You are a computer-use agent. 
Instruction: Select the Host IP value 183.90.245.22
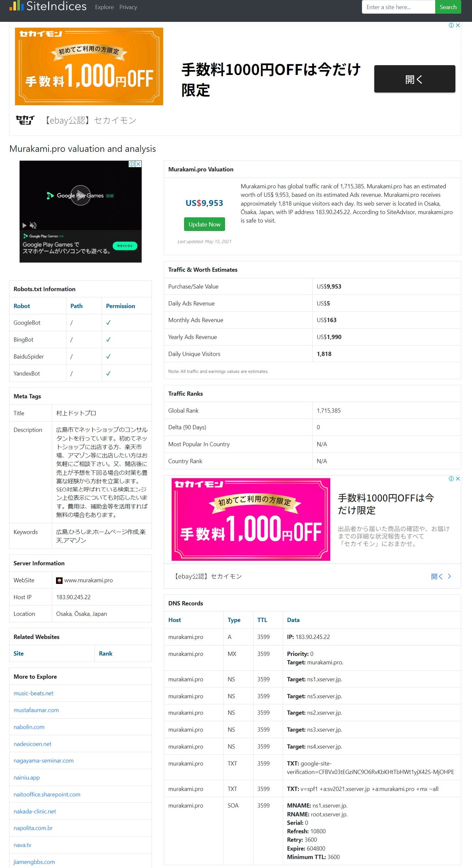click(73, 597)
